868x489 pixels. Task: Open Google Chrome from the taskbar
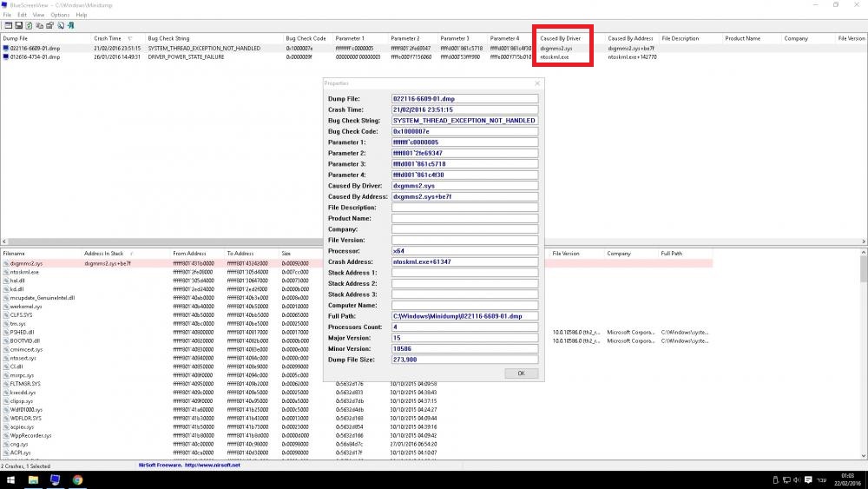(x=77, y=480)
